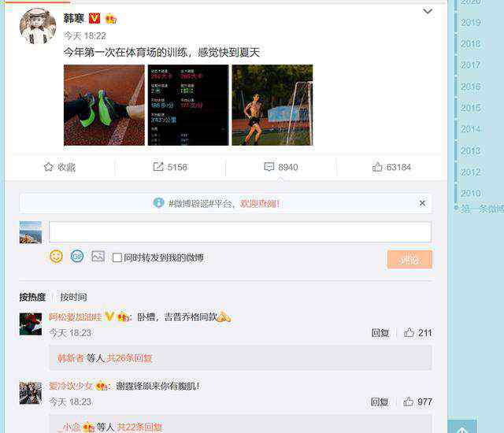Sort comments by 按时间
Image resolution: width=504 pixels, height=433 pixels.
tap(73, 297)
